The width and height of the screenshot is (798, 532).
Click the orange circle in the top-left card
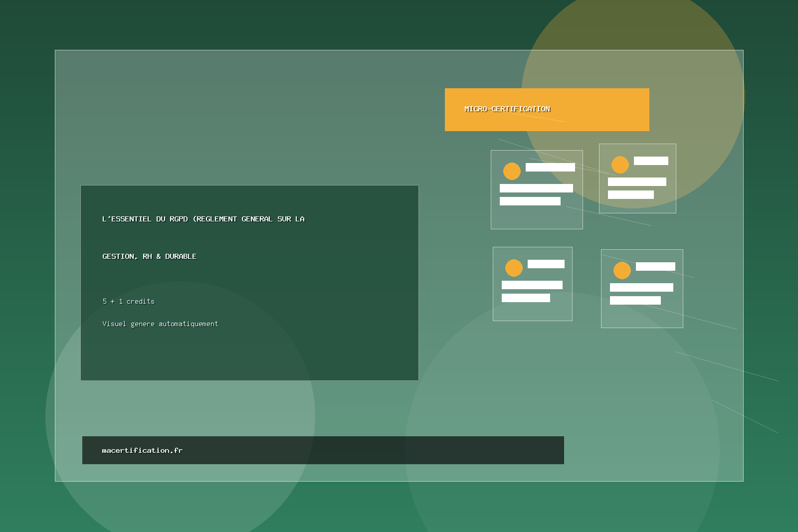pyautogui.click(x=512, y=171)
